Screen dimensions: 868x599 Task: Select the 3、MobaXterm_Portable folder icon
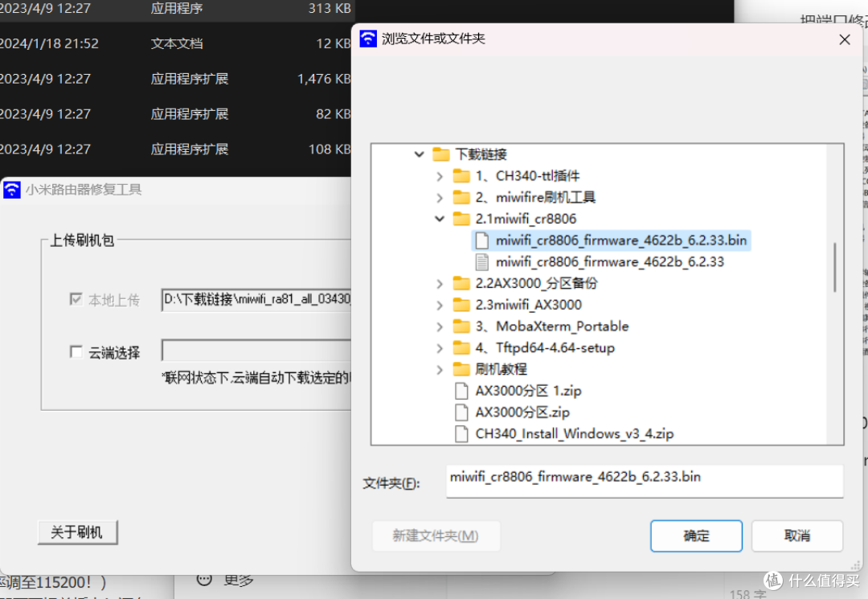461,326
